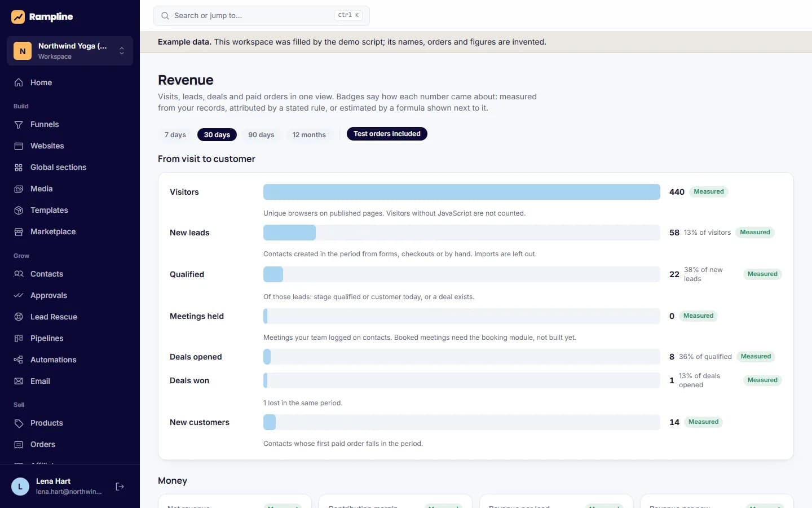812x508 pixels.
Task: Select the 90 days range
Action: pos(261,135)
